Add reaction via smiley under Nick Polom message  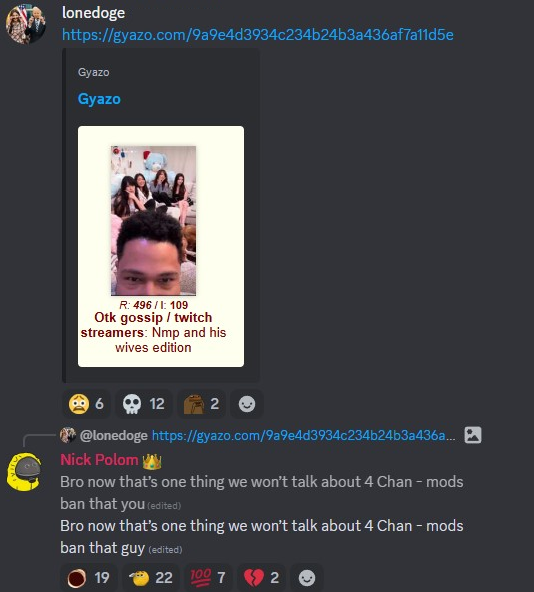(307, 578)
